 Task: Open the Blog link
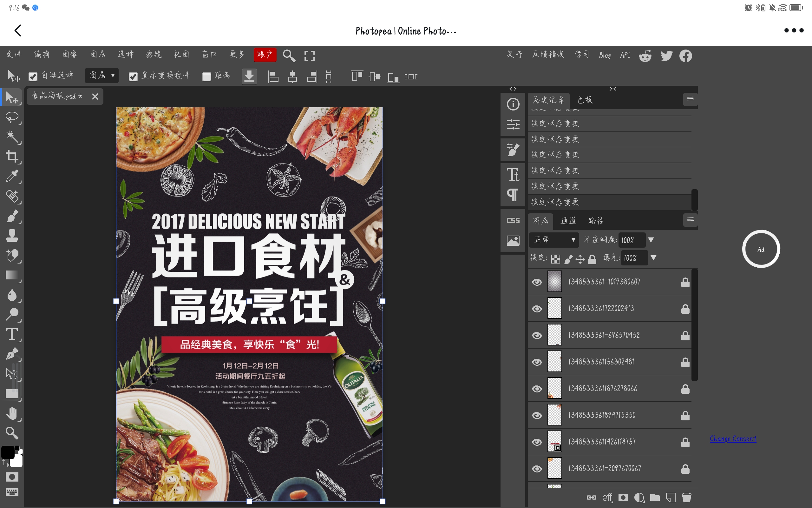tap(605, 55)
